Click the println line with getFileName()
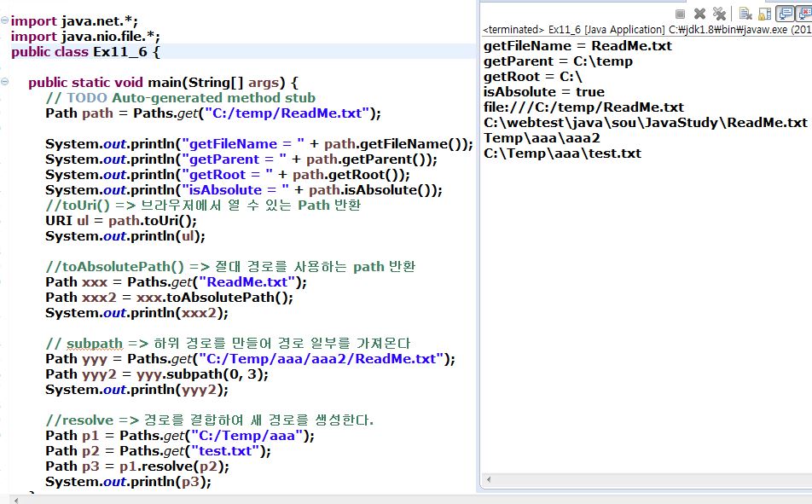This screenshot has width=812, height=504. (x=259, y=144)
